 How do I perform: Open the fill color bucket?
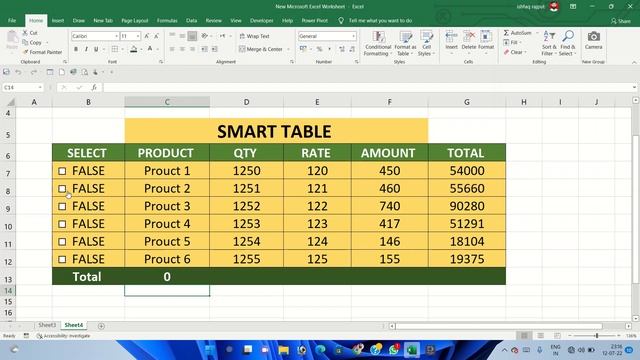click(x=133, y=49)
